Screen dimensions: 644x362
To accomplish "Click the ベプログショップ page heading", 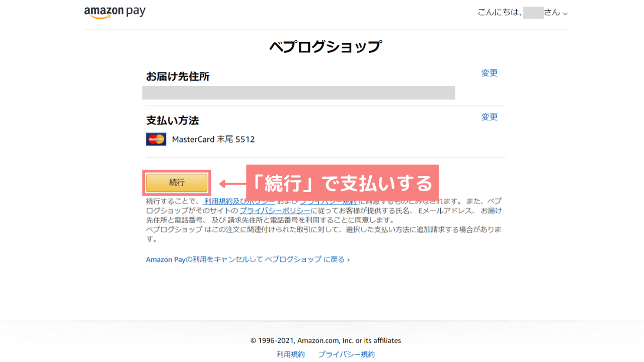I will (x=326, y=47).
